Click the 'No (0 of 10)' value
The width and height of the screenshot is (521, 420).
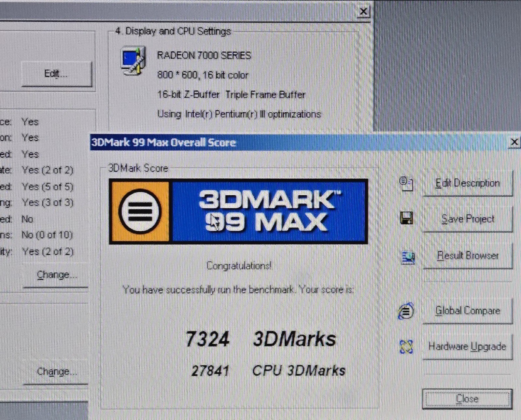coord(47,235)
